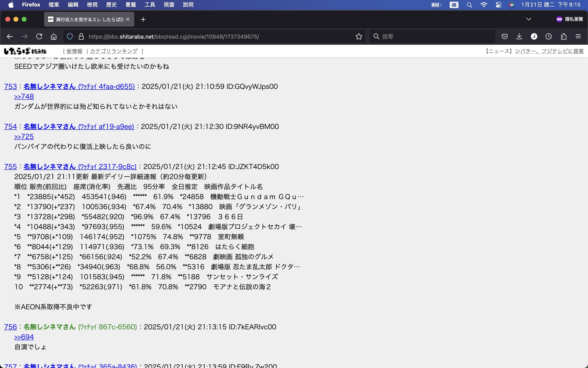
Task: Open the extensions puzzle icon
Action: pos(564,37)
